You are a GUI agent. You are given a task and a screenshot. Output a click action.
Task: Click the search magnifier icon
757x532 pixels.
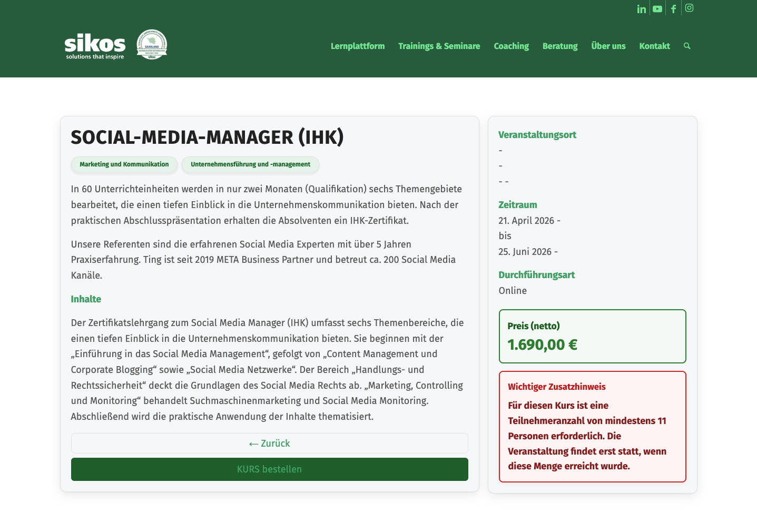(687, 46)
